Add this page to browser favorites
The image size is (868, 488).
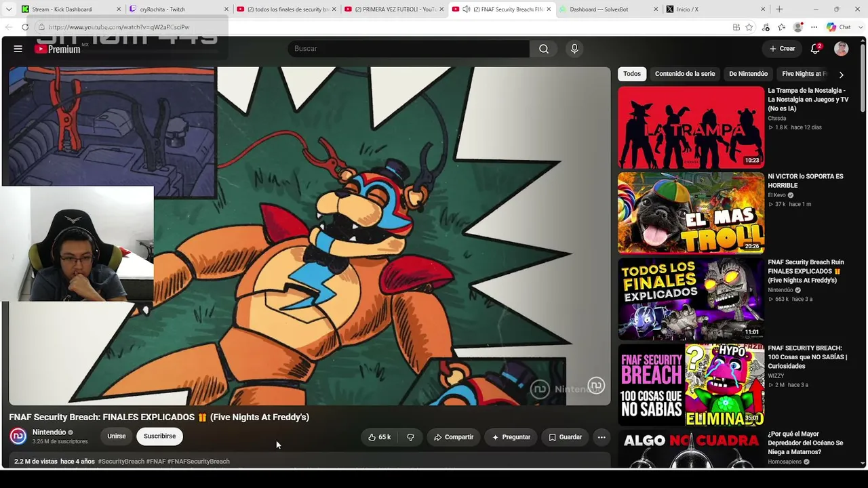click(x=749, y=27)
